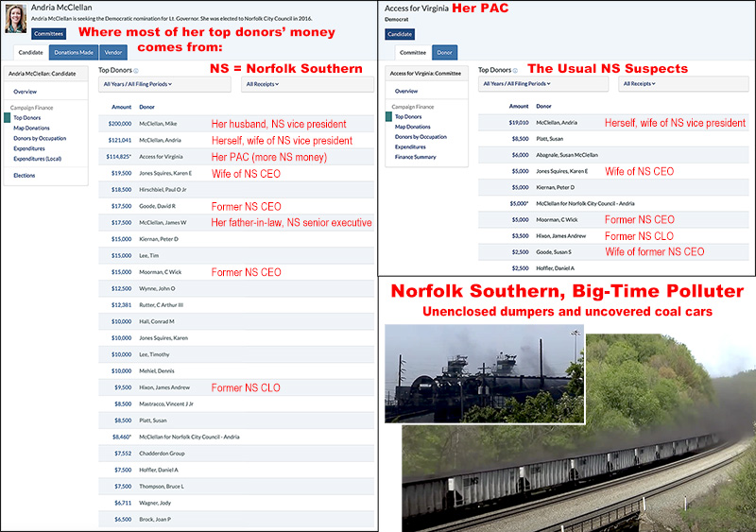Open Map Donations in candidate sidebar
This screenshot has height=532, width=756.
(x=31, y=128)
